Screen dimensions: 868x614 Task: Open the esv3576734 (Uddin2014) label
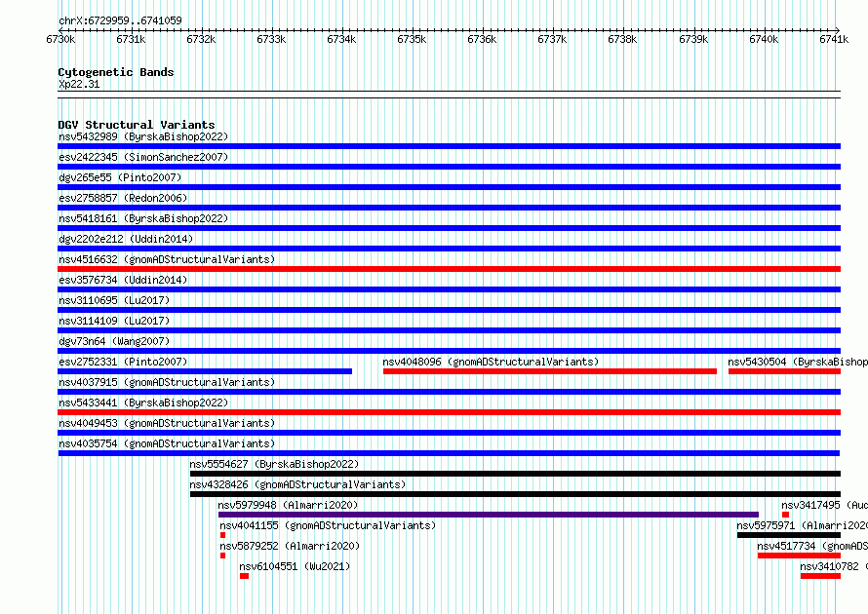[123, 280]
